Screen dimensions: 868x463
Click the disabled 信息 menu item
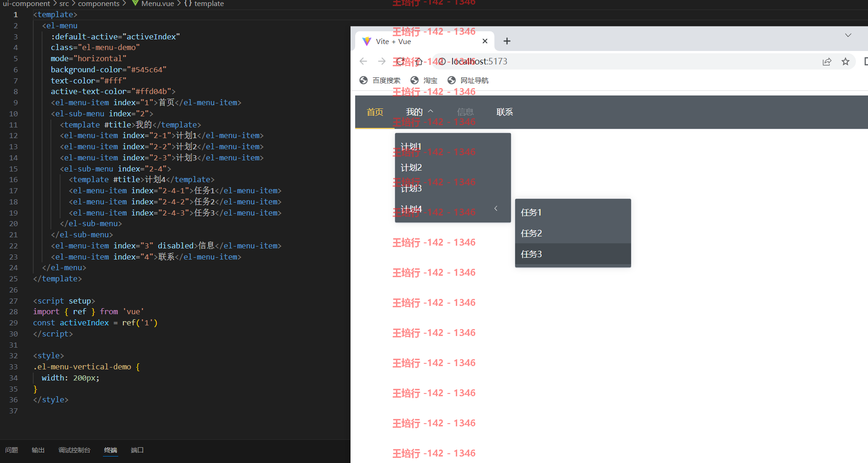(465, 112)
